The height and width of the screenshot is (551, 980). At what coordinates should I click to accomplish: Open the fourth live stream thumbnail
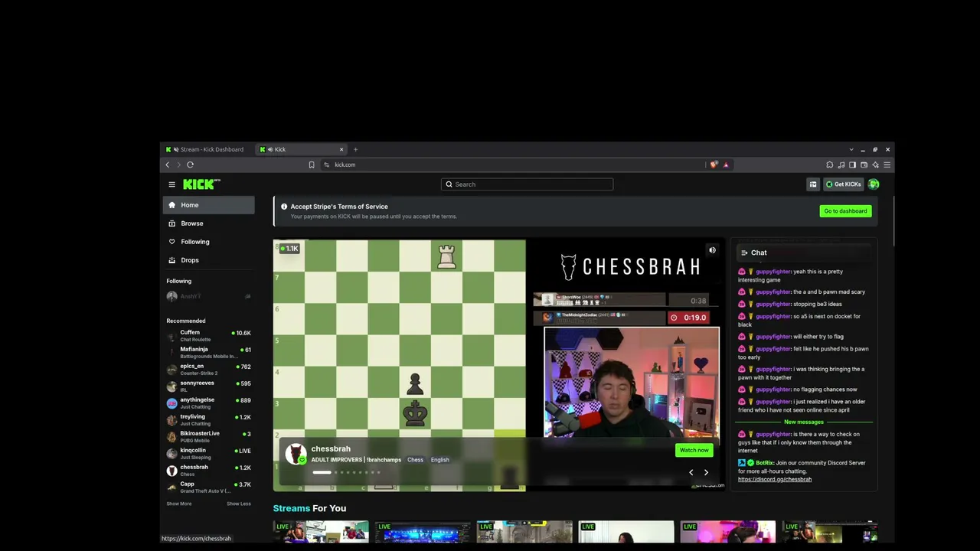pyautogui.click(x=626, y=532)
